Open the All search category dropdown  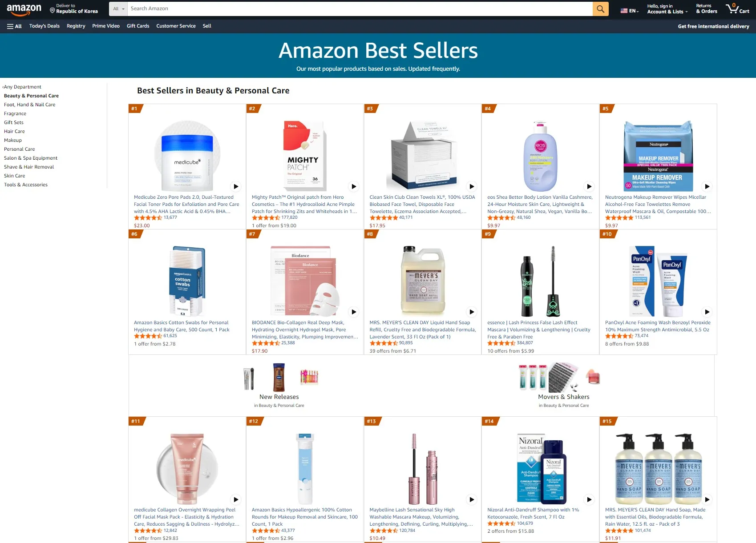118,8
